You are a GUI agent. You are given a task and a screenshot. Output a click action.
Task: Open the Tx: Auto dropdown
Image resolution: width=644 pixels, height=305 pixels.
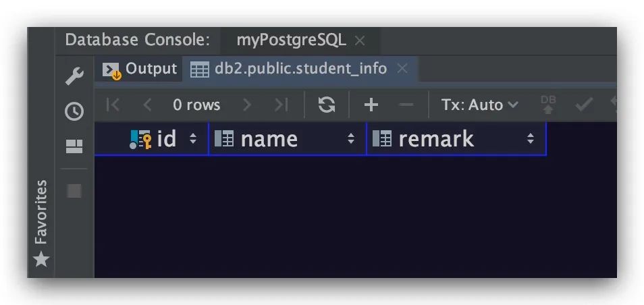480,105
